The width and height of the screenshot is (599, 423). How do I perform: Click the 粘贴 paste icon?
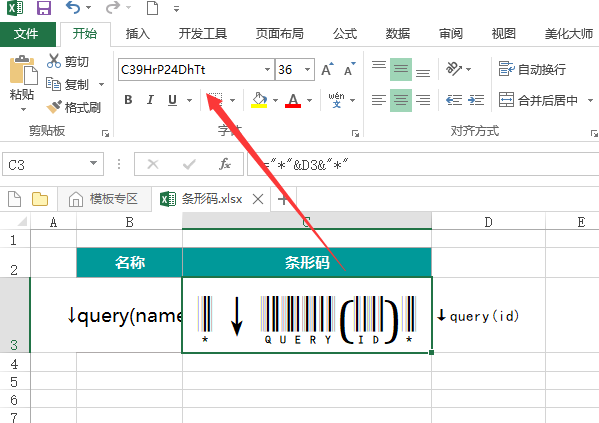pyautogui.click(x=23, y=70)
